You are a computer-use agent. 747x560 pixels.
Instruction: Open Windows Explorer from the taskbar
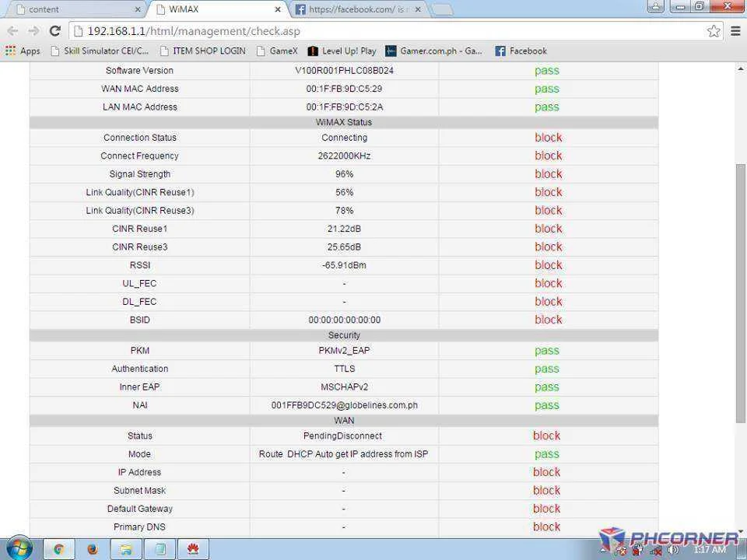(x=126, y=550)
